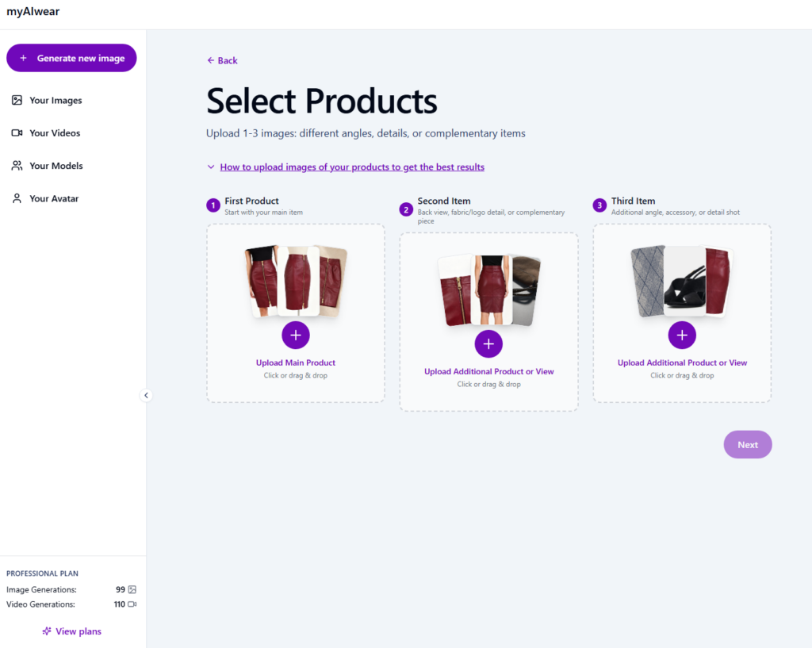Click the sparkle icon beside View plans

[x=47, y=631]
